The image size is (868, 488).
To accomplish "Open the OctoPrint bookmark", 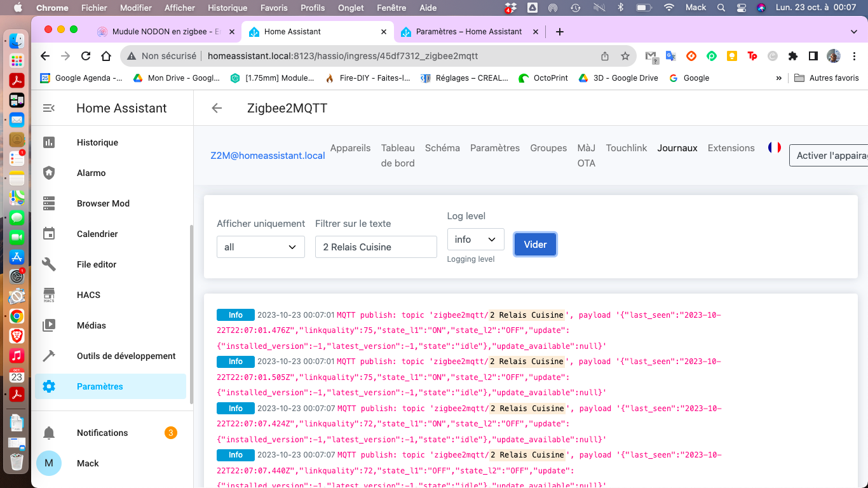I will point(543,78).
